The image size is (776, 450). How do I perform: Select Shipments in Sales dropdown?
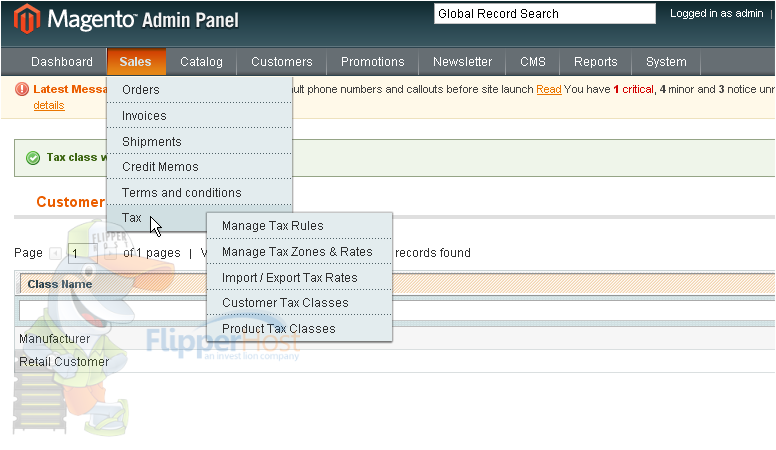(x=199, y=142)
